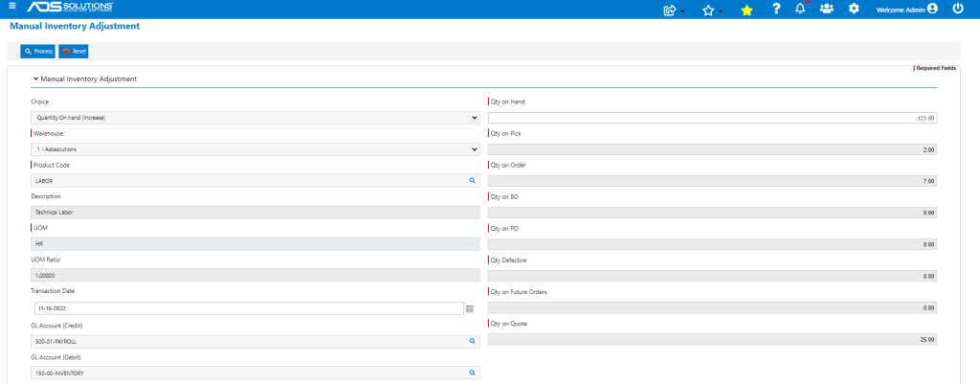Open the hamburger navigation menu

click(11, 6)
